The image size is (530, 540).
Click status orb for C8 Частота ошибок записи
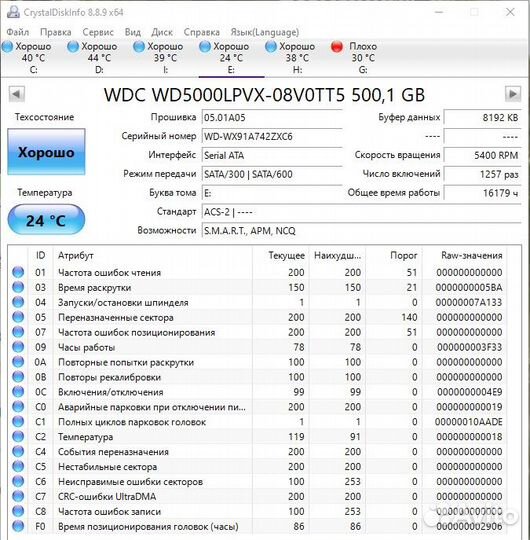point(18,511)
